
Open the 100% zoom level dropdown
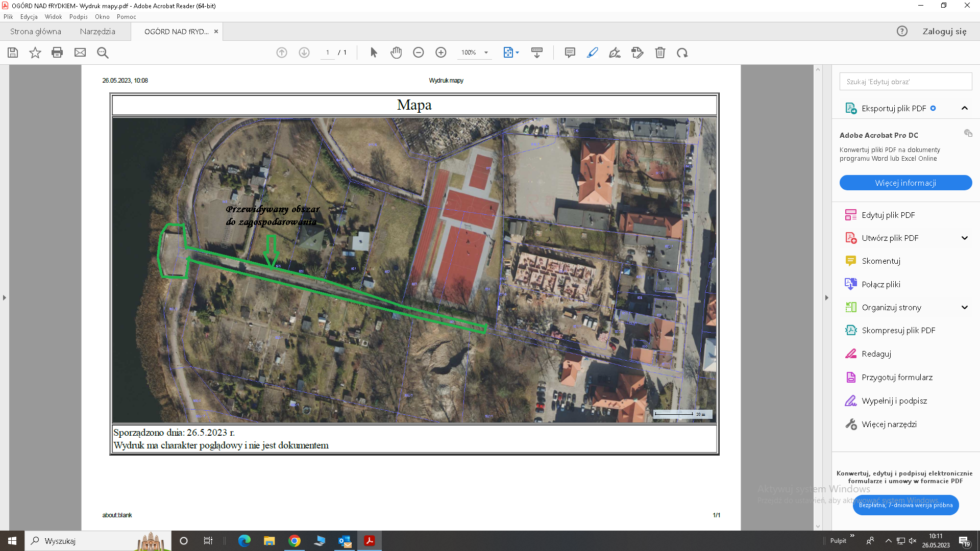coord(486,53)
